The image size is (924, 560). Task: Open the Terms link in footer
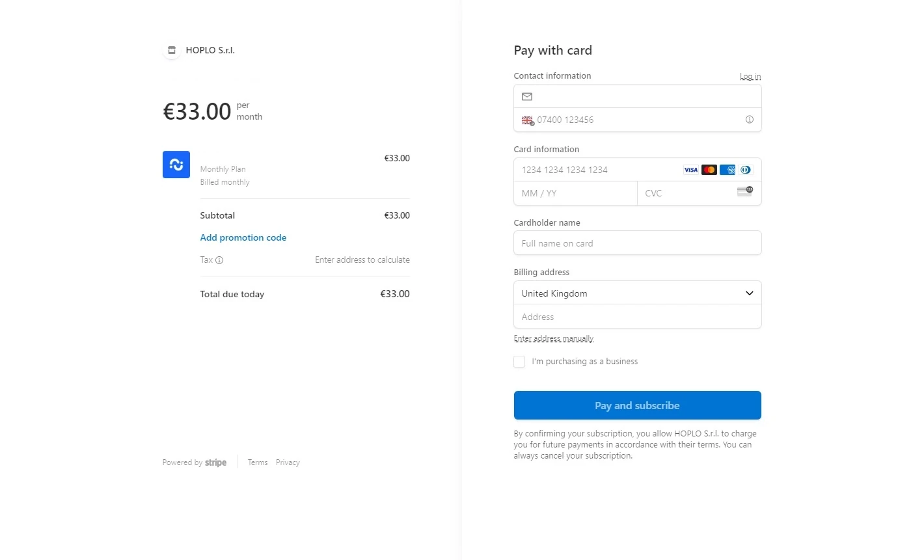(x=258, y=462)
